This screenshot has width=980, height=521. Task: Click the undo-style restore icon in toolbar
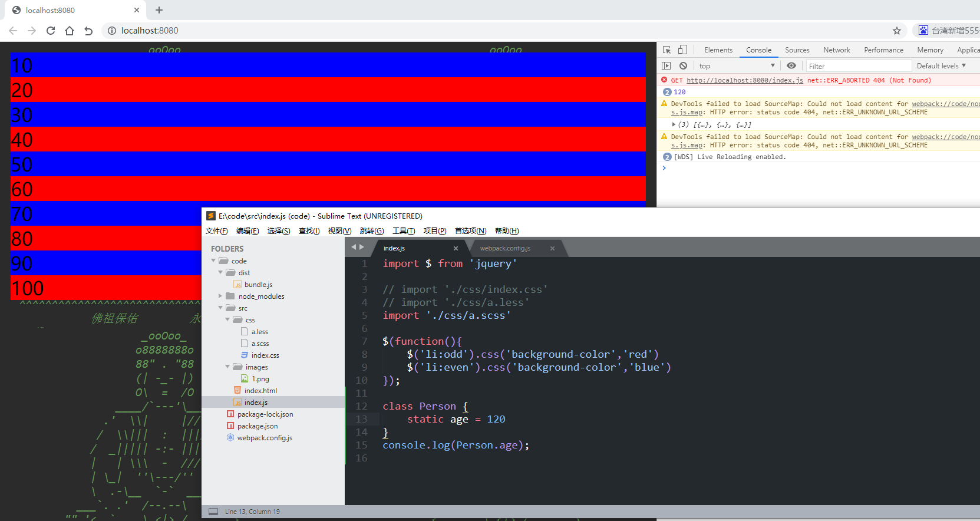[x=88, y=31]
